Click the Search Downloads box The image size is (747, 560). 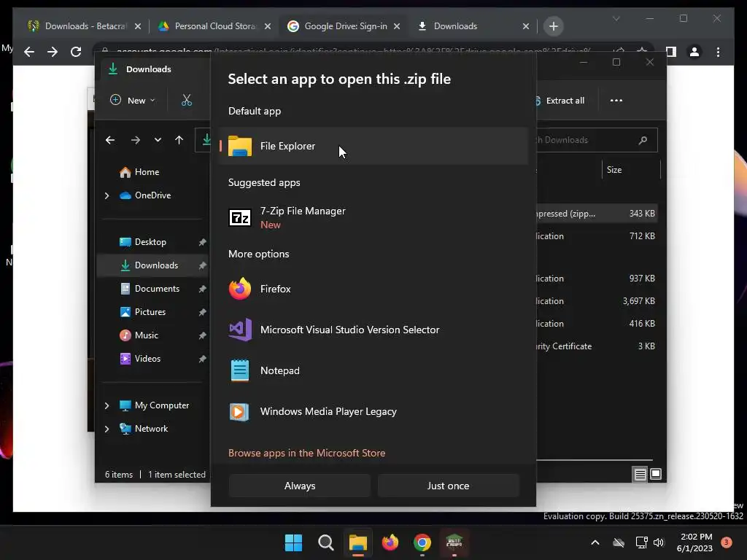597,140
